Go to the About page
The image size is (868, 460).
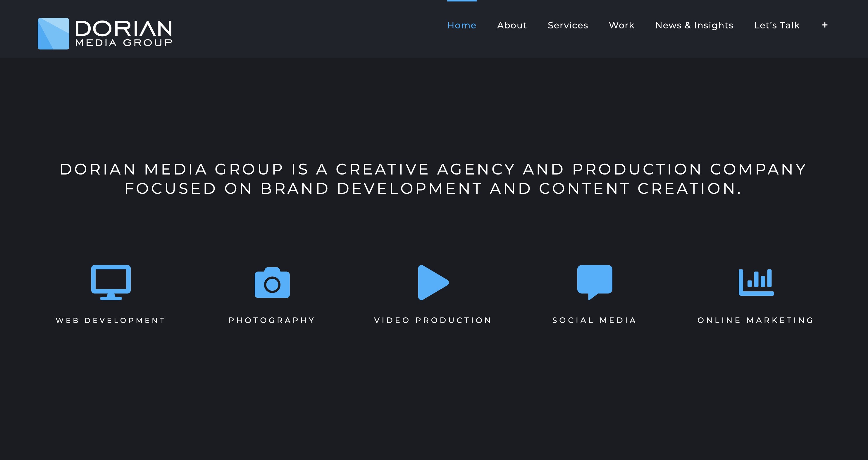[512, 25]
